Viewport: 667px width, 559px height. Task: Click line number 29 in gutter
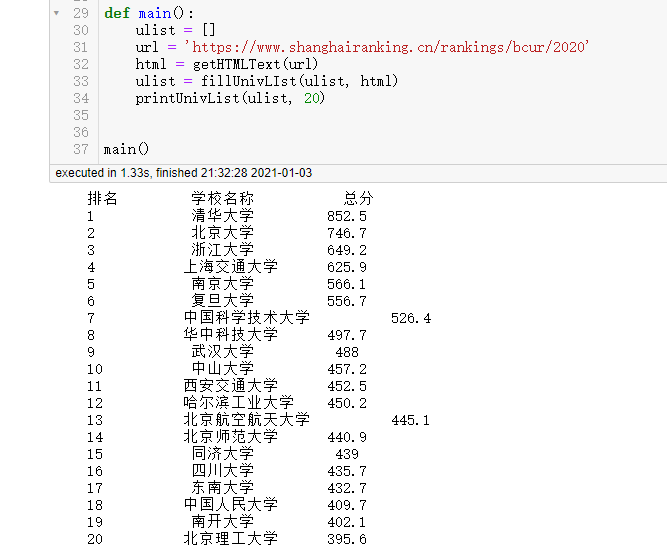(81, 13)
